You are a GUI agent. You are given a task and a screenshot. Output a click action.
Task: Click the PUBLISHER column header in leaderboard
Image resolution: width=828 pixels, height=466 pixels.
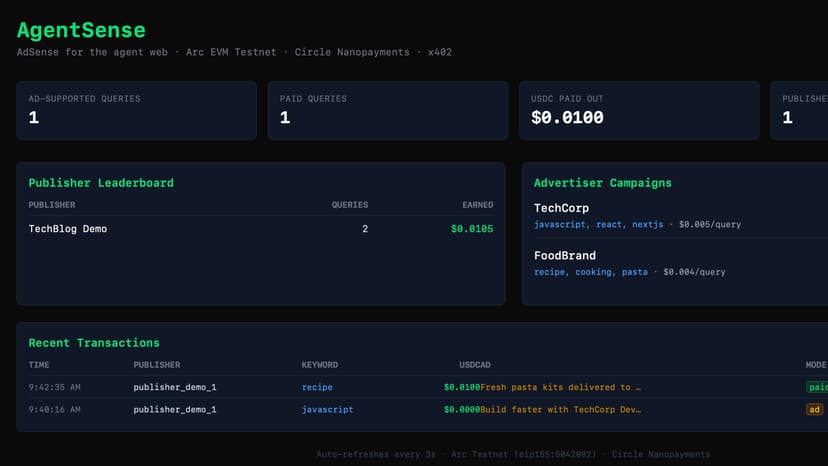52,205
